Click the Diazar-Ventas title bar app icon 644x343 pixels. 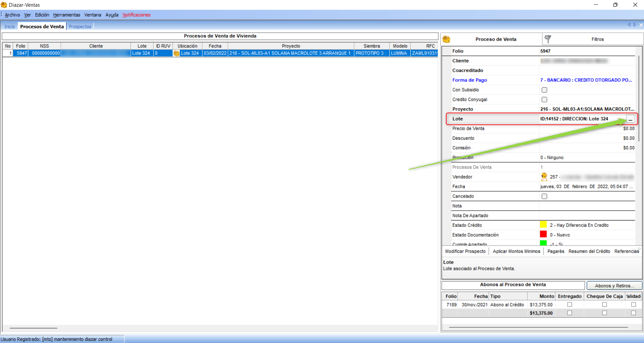pyautogui.click(x=4, y=5)
